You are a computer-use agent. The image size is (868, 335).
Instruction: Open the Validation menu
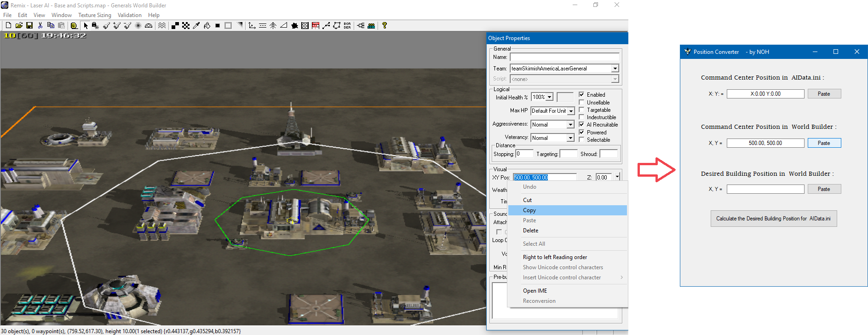(x=129, y=15)
